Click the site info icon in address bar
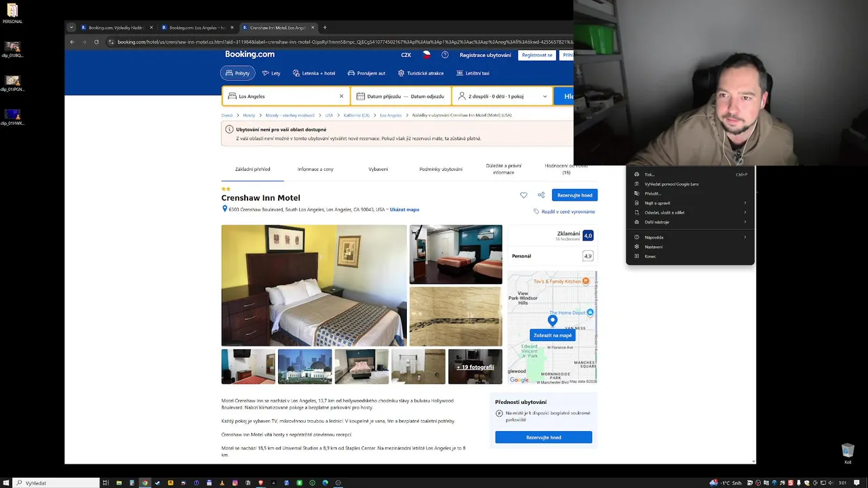 [x=111, y=42]
